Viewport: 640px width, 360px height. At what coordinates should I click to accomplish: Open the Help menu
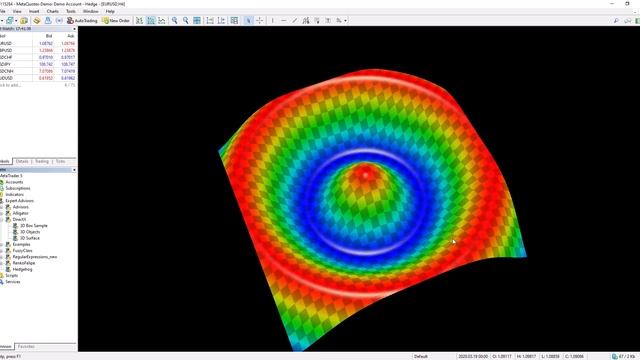pyautogui.click(x=110, y=11)
